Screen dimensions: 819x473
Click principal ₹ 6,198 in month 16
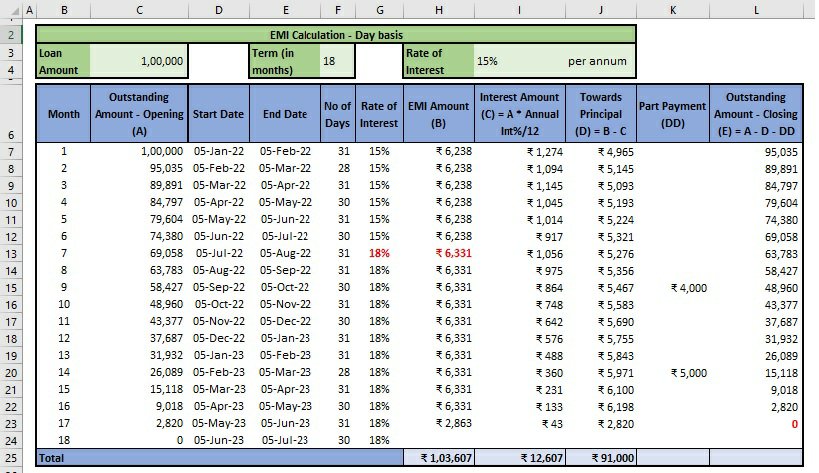tap(616, 407)
